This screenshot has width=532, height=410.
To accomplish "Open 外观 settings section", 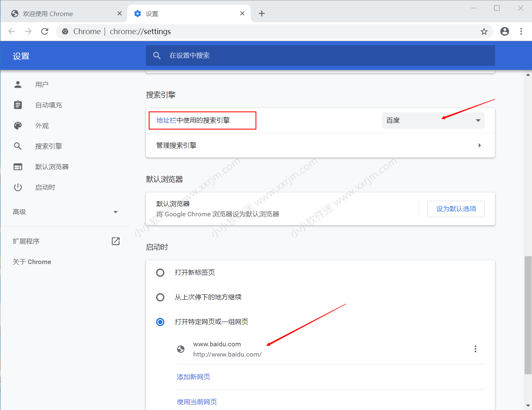I will (x=42, y=125).
